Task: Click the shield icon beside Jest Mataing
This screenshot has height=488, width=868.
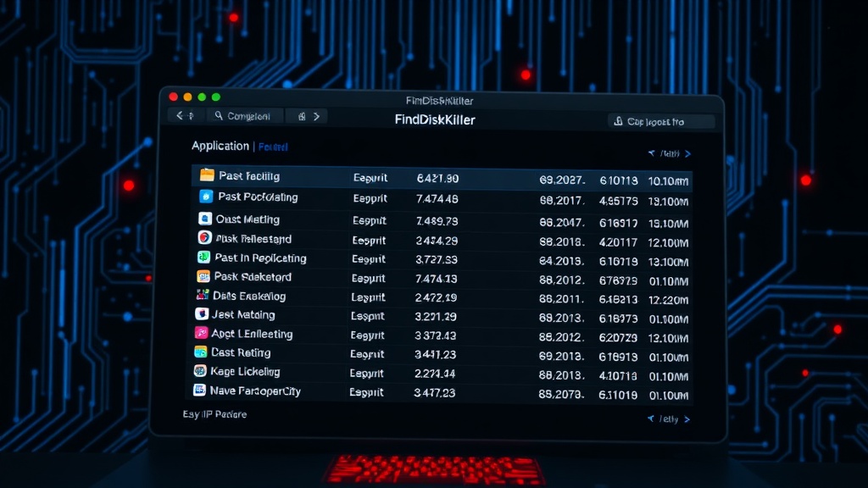Action: pyautogui.click(x=202, y=313)
